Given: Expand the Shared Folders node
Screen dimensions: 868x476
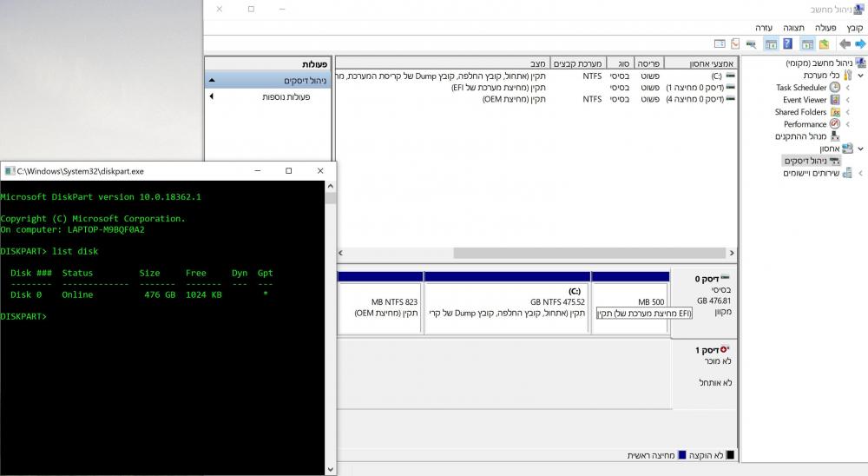Looking at the screenshot, I should coord(847,112).
